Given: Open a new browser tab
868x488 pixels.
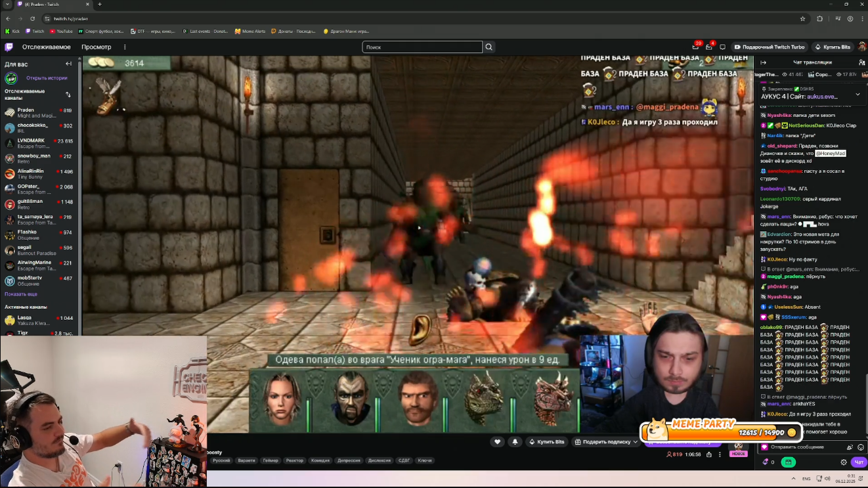Looking at the screenshot, I should [x=100, y=5].
